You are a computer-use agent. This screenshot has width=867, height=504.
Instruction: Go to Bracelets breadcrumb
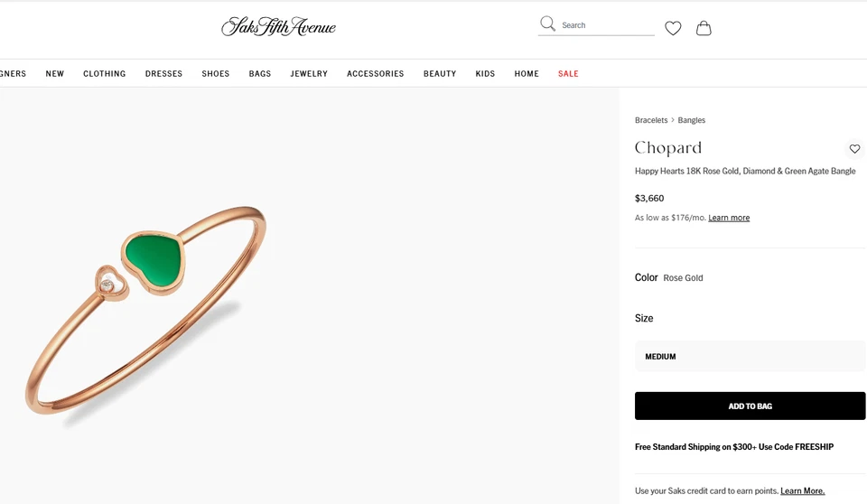pos(651,120)
